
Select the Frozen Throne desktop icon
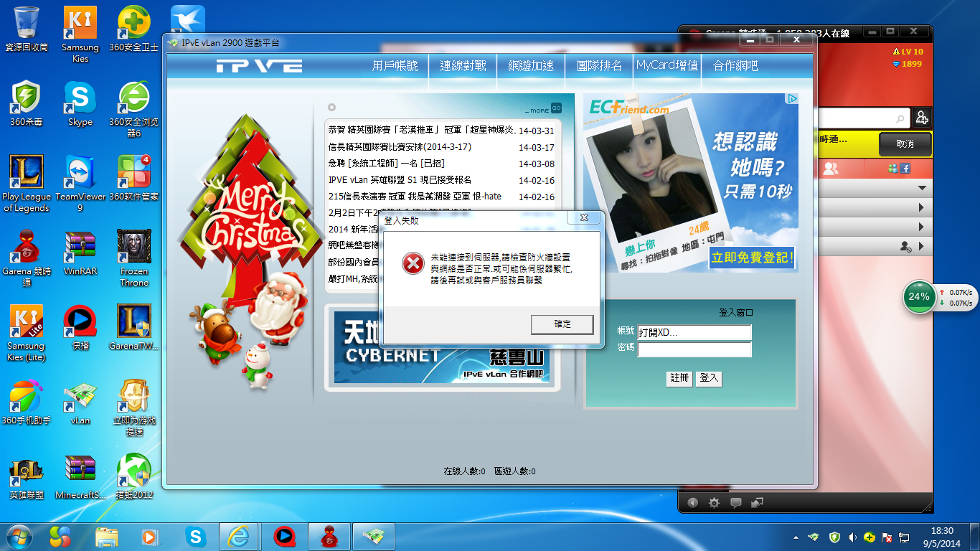134,257
